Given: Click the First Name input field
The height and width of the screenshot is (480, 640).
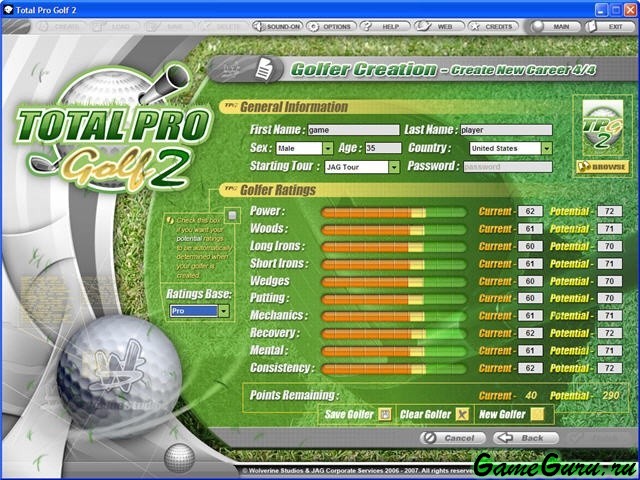Looking at the screenshot, I should [353, 130].
